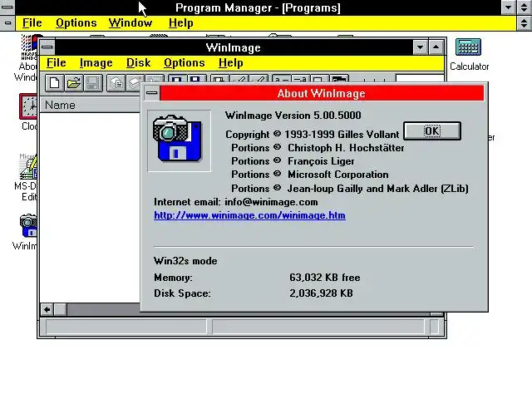Screen dimensions: 532x399
Task: Click the left status bar pane in WinImage
Action: click(x=126, y=327)
